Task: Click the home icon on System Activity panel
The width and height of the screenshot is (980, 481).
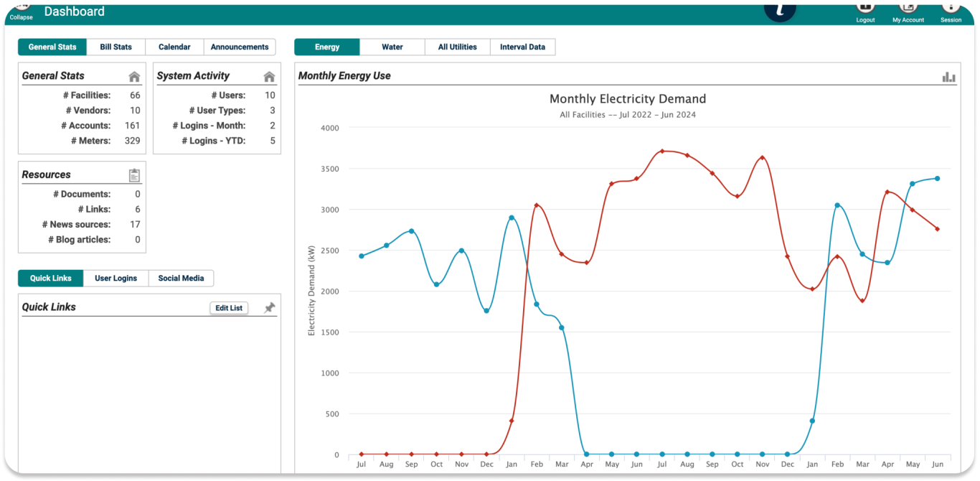Action: 269,75
